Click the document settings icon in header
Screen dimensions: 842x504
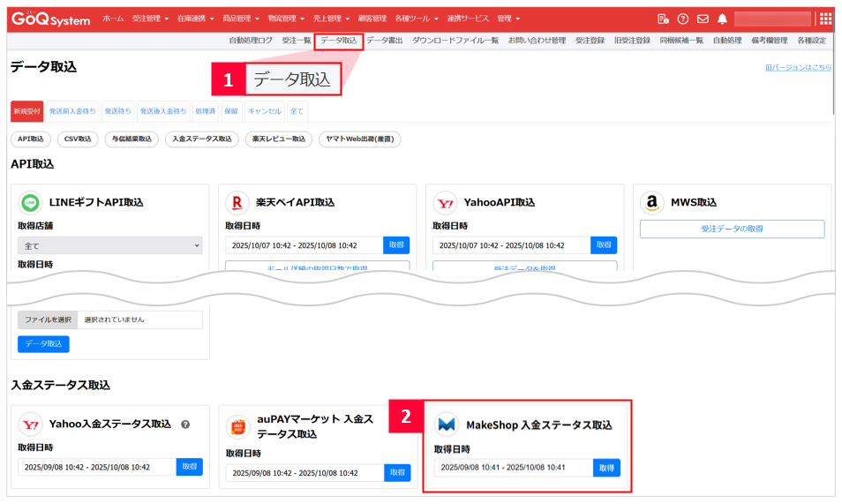[663, 19]
